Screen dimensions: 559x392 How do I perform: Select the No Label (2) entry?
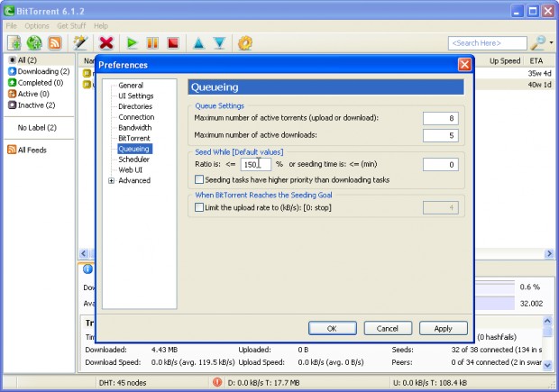tap(37, 128)
